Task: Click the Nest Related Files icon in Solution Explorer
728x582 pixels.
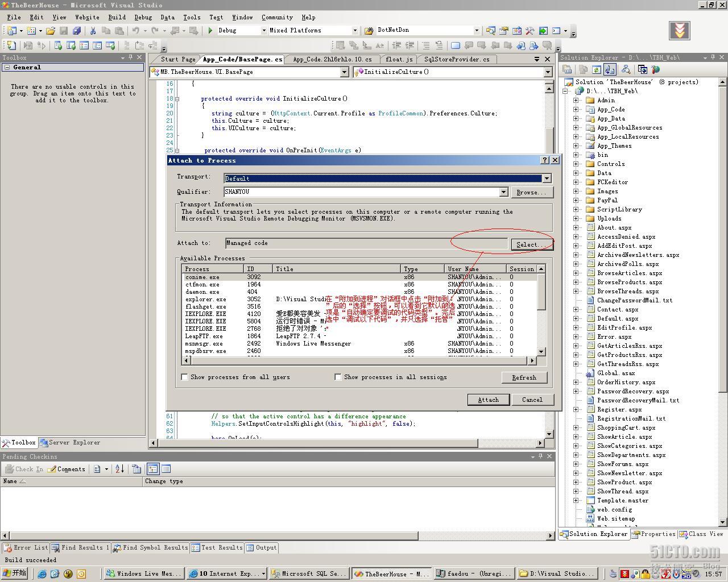Action: [x=610, y=69]
